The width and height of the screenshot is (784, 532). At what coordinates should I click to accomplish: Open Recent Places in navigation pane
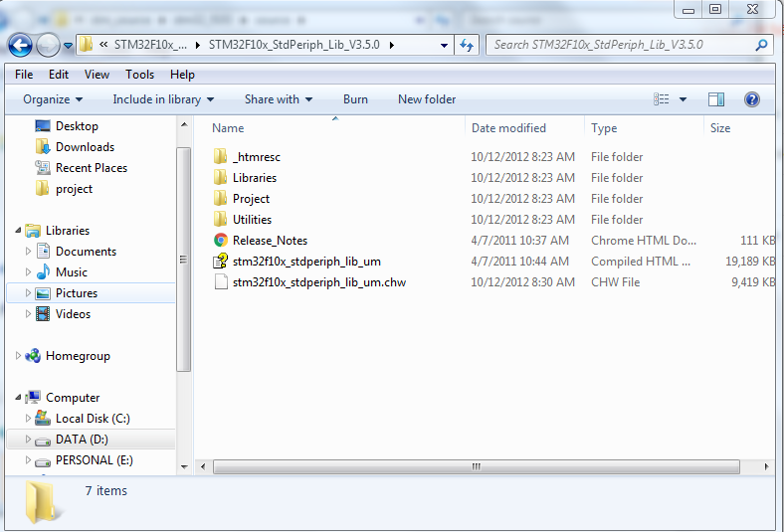point(91,168)
